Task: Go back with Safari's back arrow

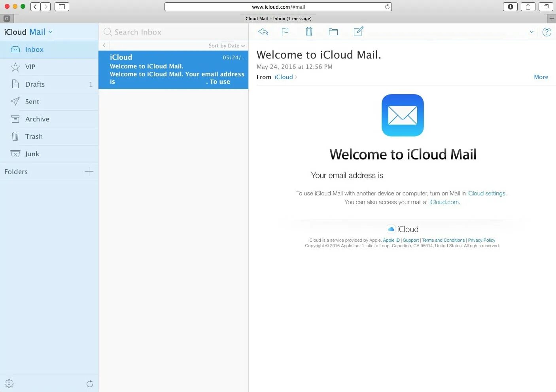Action: 36,6
